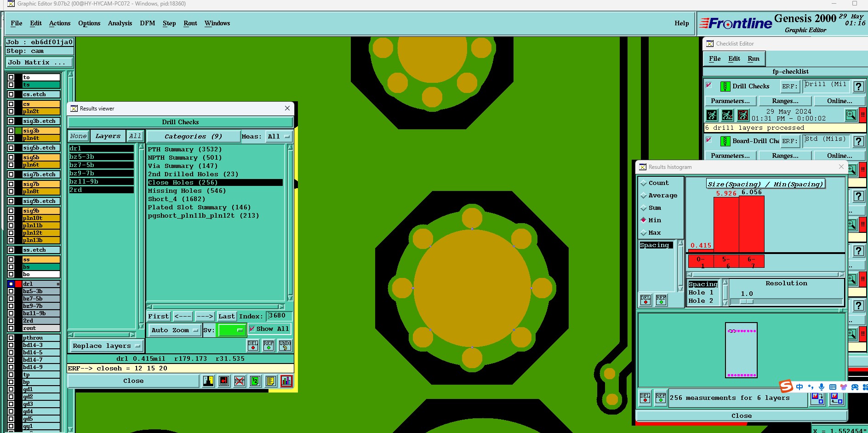Screen dimensions: 868x433
Task: Click the All layers button in Results viewer
Action: coord(135,137)
